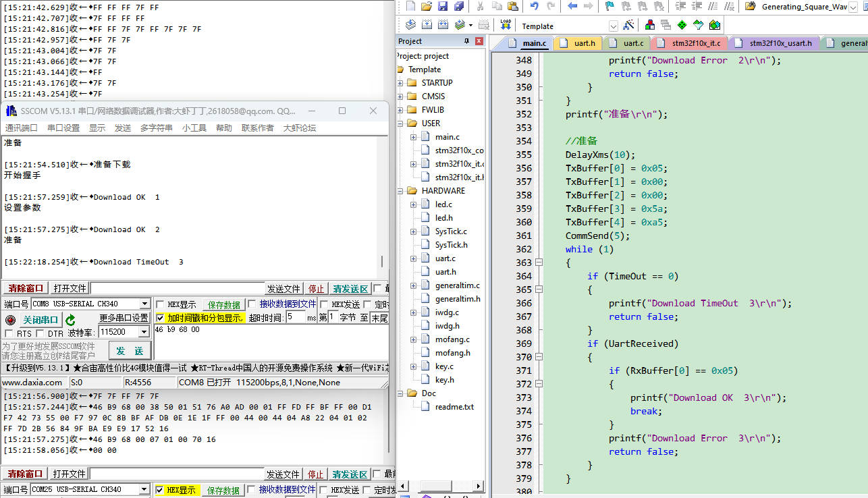Screen dimensions: 868x498
Task: Toggle 接收数据到文件 in the COM25 window
Action: pos(252,490)
